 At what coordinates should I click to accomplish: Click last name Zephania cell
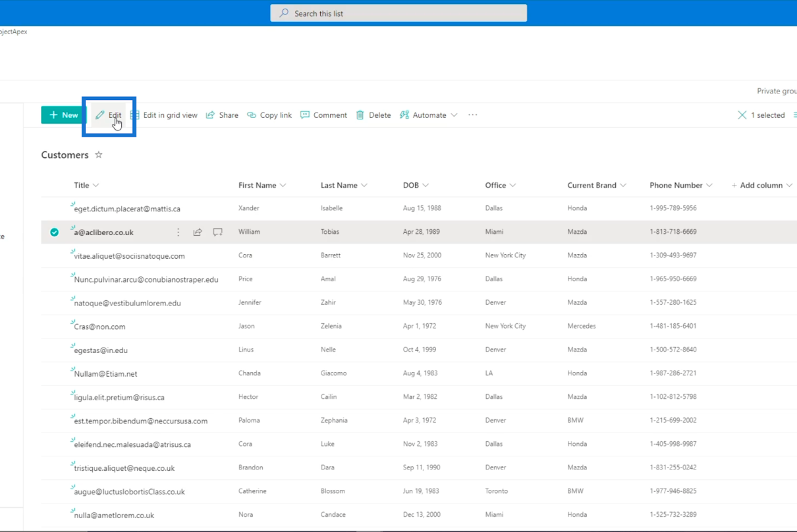(x=334, y=420)
